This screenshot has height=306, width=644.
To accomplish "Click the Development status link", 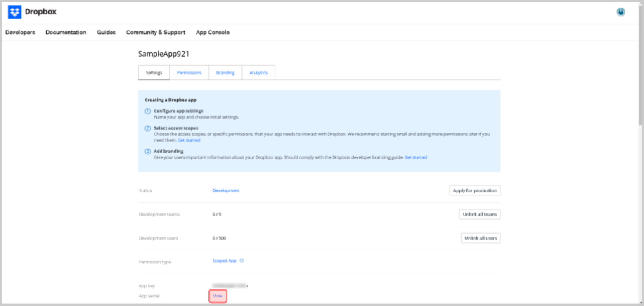I will click(226, 190).
